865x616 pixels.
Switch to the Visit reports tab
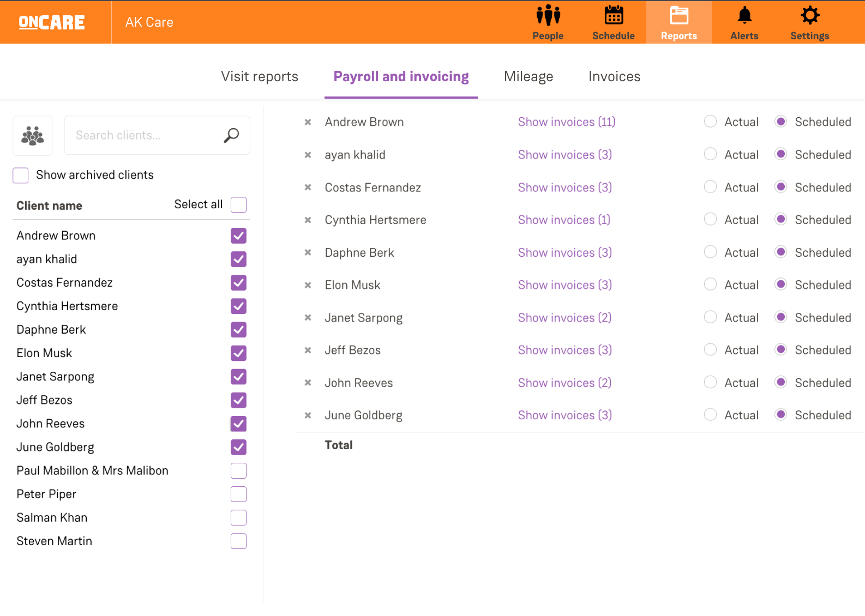click(260, 77)
